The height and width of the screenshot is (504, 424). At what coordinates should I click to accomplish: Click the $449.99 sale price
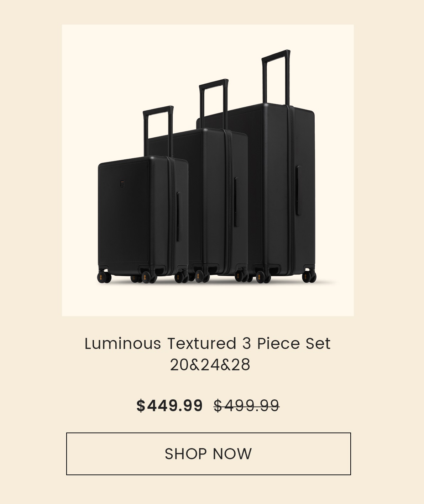point(169,405)
